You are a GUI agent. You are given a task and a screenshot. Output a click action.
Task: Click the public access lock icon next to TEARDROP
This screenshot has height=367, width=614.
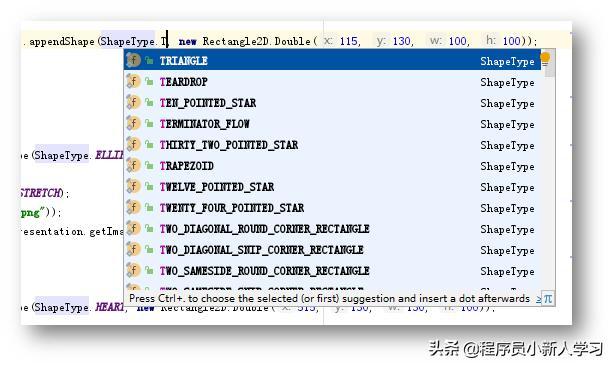[149, 81]
